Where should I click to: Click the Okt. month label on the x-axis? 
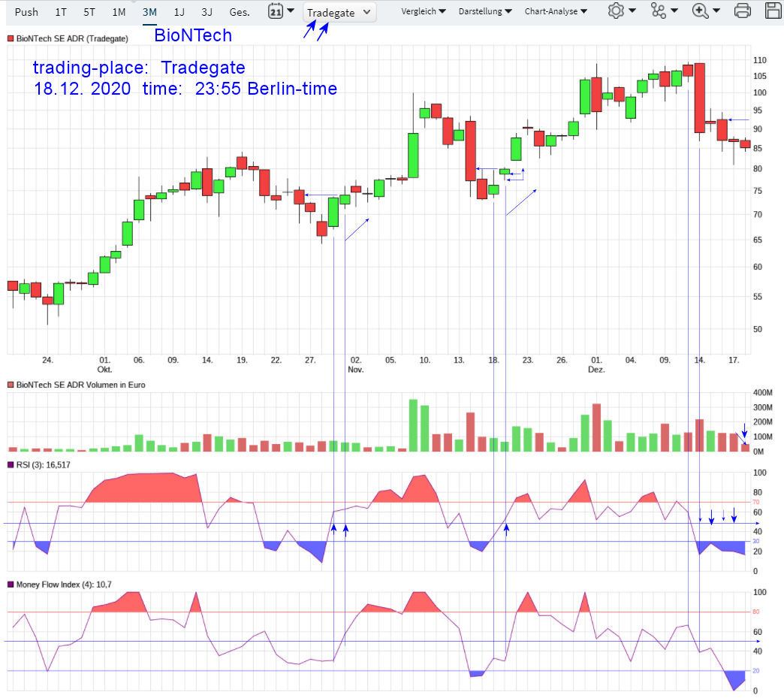[104, 369]
